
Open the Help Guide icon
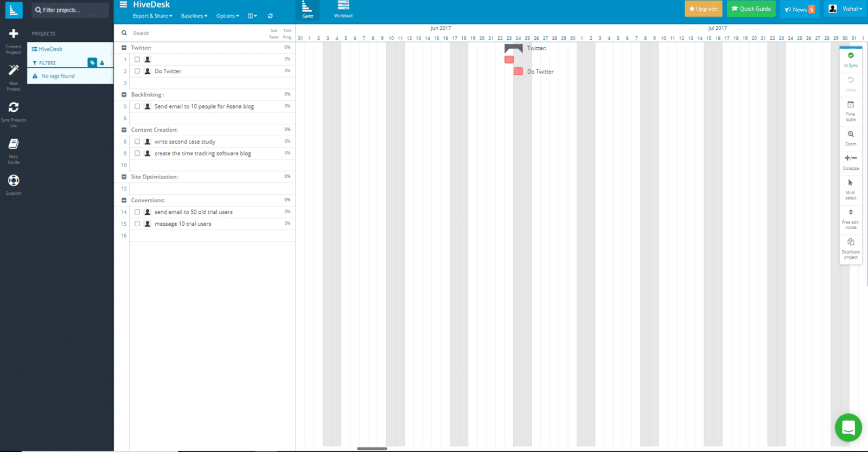click(x=14, y=144)
